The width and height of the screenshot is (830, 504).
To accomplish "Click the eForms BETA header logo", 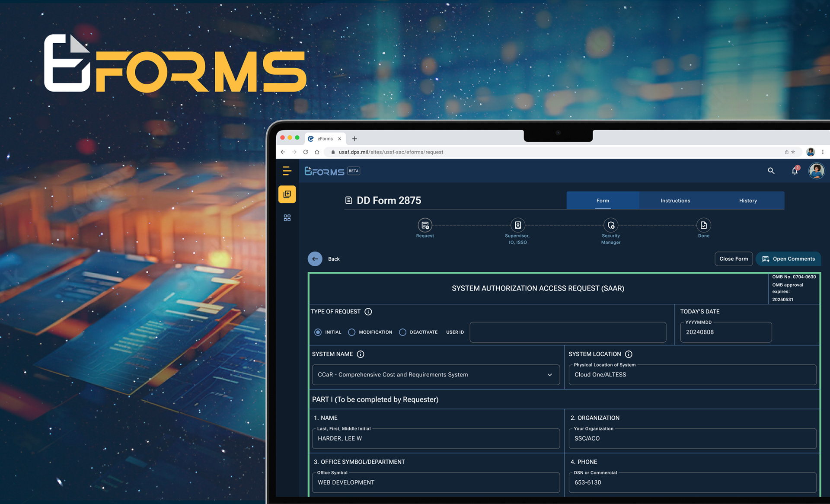I will [332, 171].
